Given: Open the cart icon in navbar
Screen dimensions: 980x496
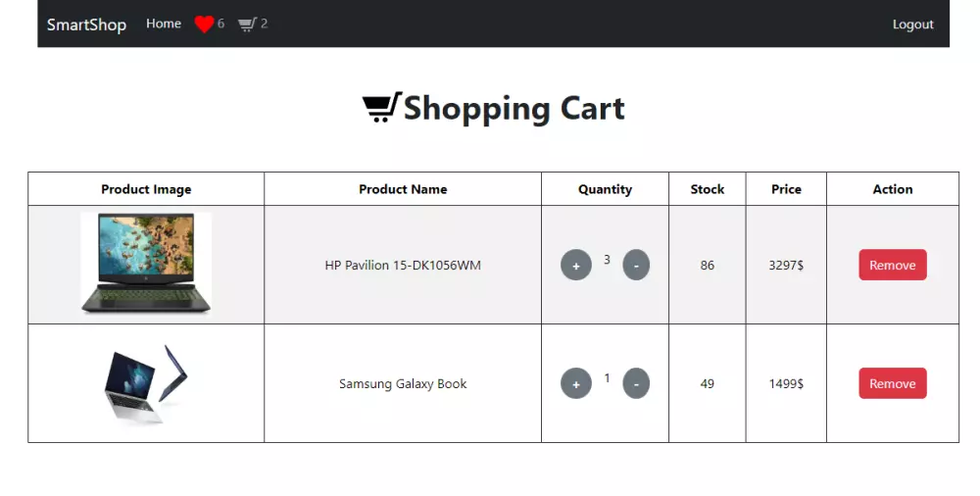Looking at the screenshot, I should click(x=247, y=25).
